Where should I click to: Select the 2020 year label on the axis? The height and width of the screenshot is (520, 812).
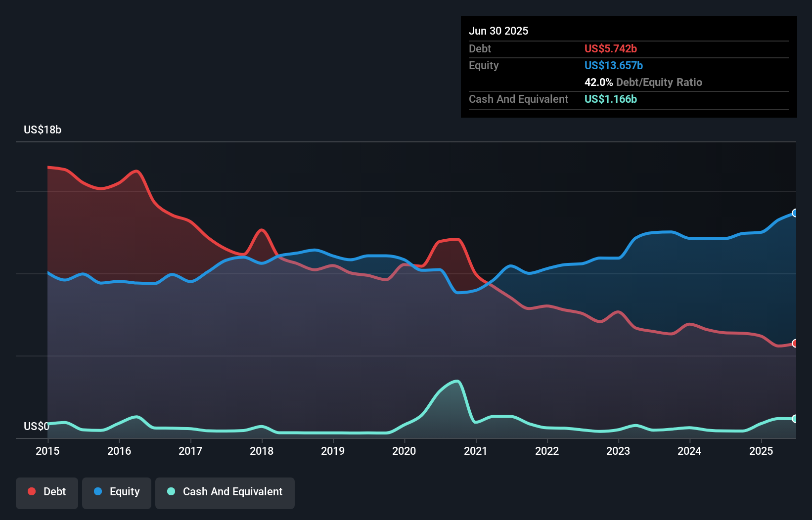pos(404,451)
